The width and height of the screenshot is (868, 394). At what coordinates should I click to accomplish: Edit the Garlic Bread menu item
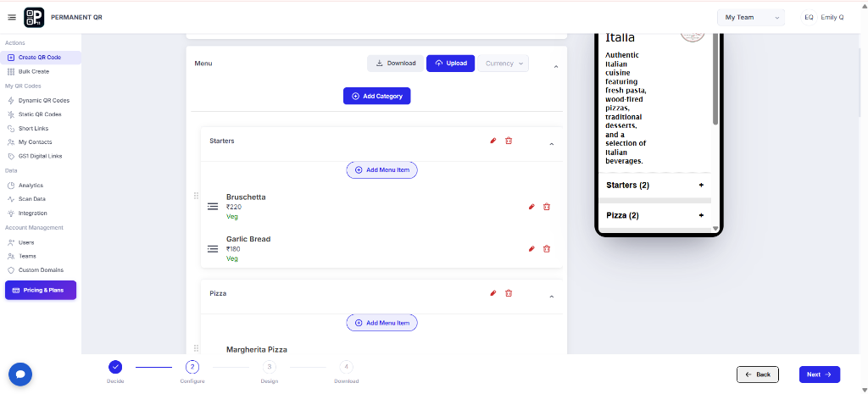click(531, 248)
